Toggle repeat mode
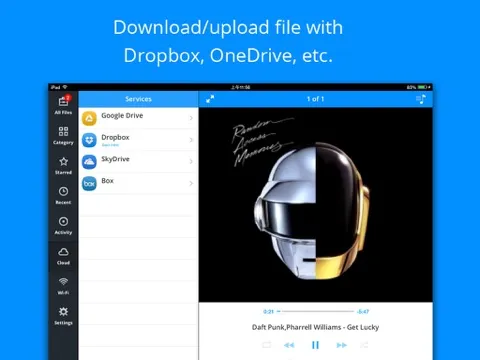This screenshot has height=360, width=480. coord(267,345)
